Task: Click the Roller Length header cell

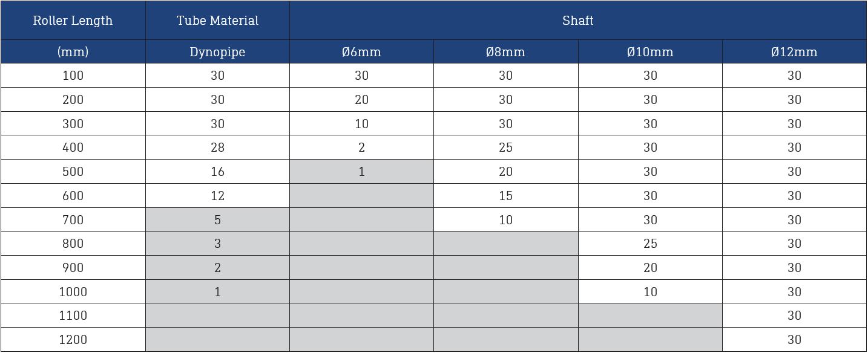Action: click(73, 21)
